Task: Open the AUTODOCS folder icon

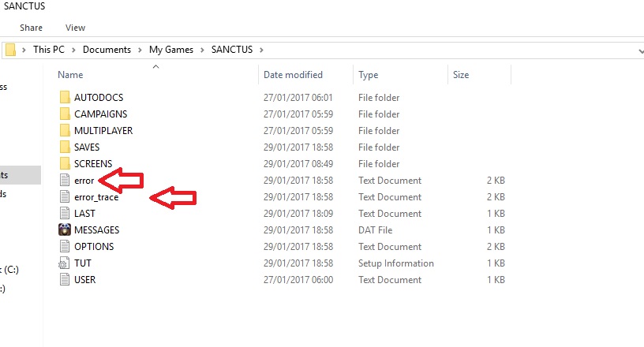Action: (x=65, y=98)
